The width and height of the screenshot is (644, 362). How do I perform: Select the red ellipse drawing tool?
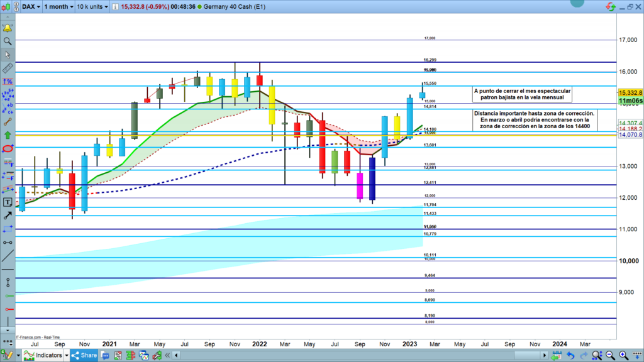point(8,148)
